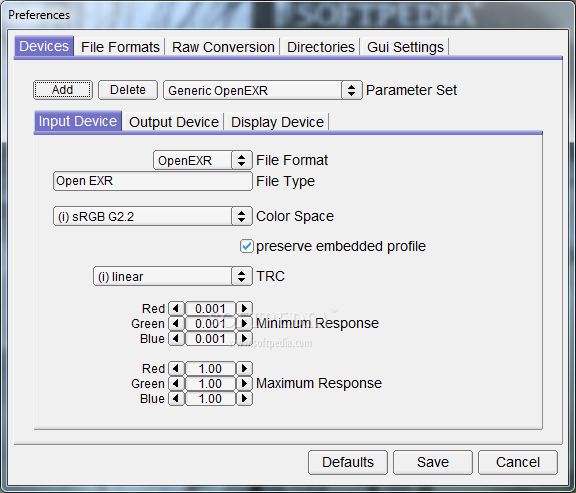
Task: Decrease the Green Minimum Response value
Action: (x=176, y=323)
